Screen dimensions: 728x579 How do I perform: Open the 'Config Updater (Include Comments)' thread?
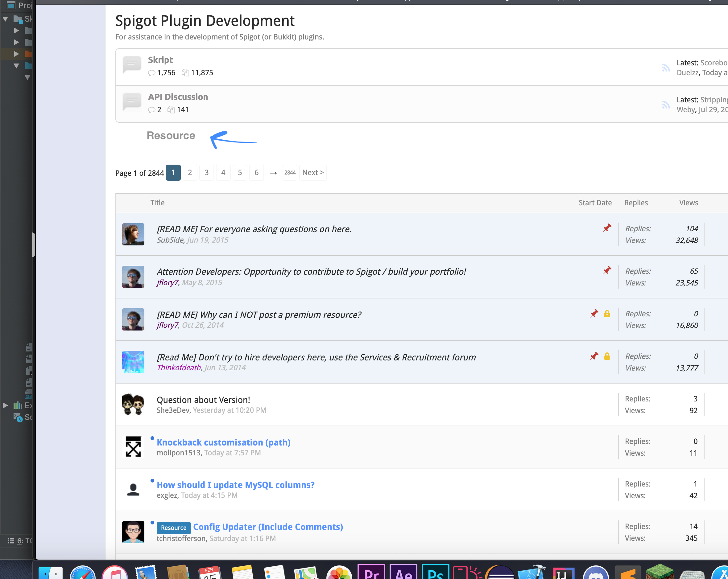pyautogui.click(x=268, y=527)
